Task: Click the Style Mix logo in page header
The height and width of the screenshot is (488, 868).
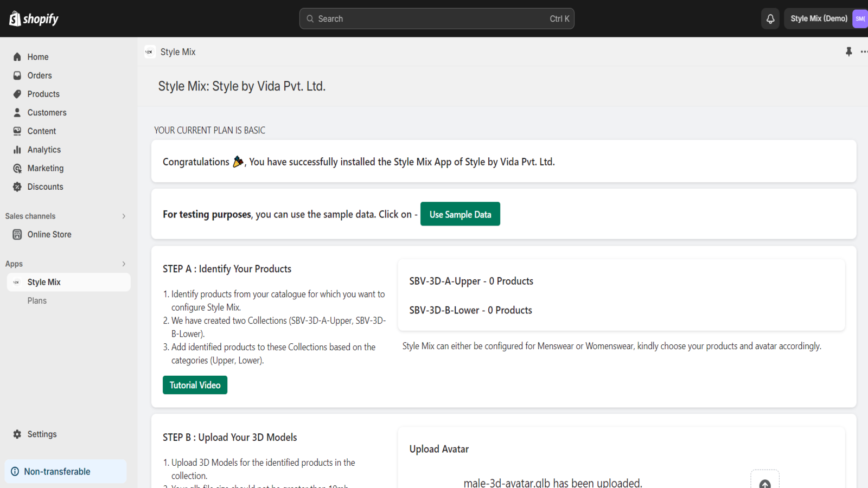Action: pyautogui.click(x=149, y=52)
